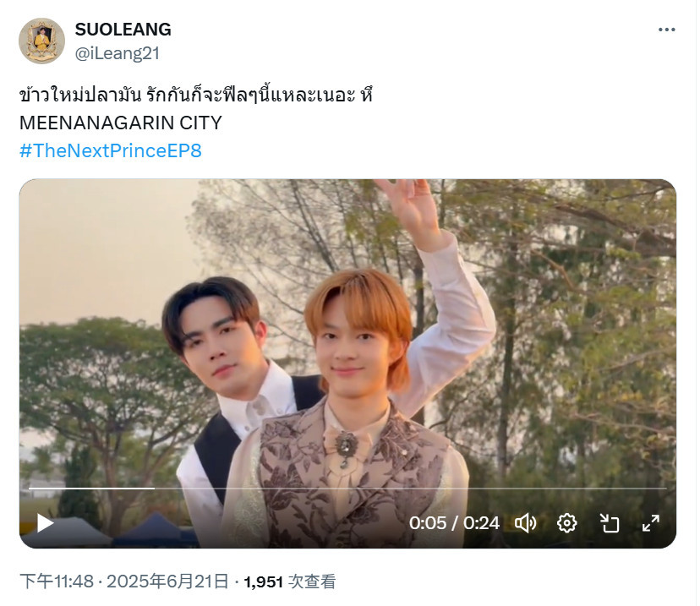Click the 1,951 次查看 view count

[x=290, y=581]
